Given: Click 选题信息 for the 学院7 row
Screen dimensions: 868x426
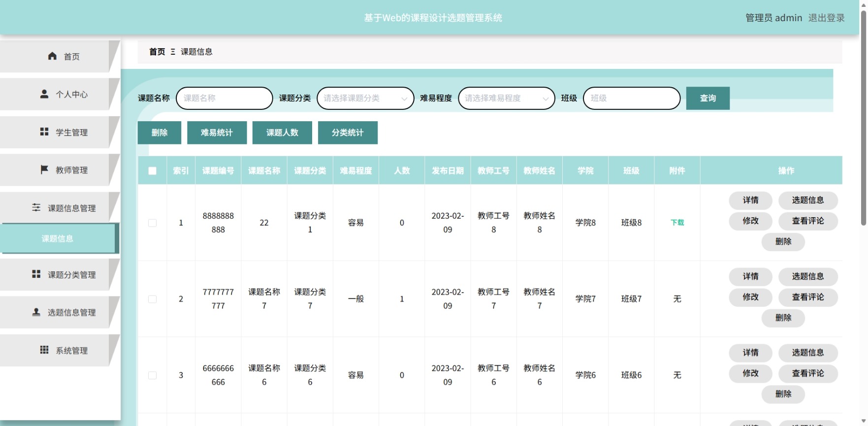Looking at the screenshot, I should click(808, 276).
